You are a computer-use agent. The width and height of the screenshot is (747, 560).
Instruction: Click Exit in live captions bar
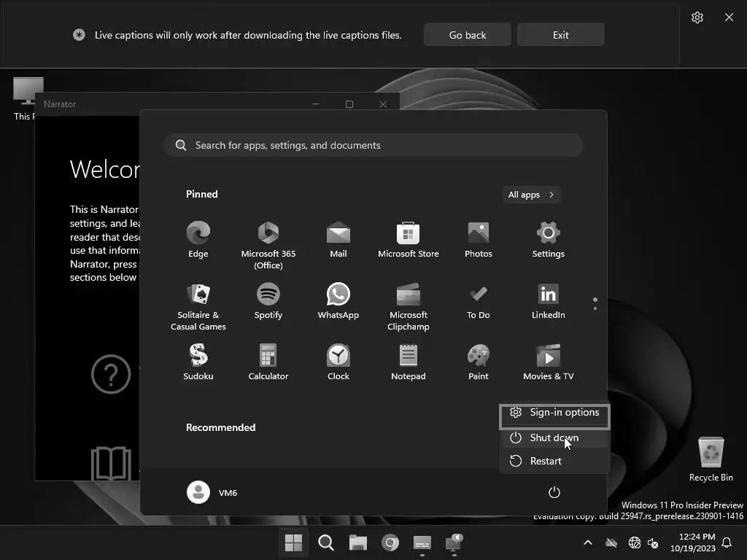click(561, 35)
